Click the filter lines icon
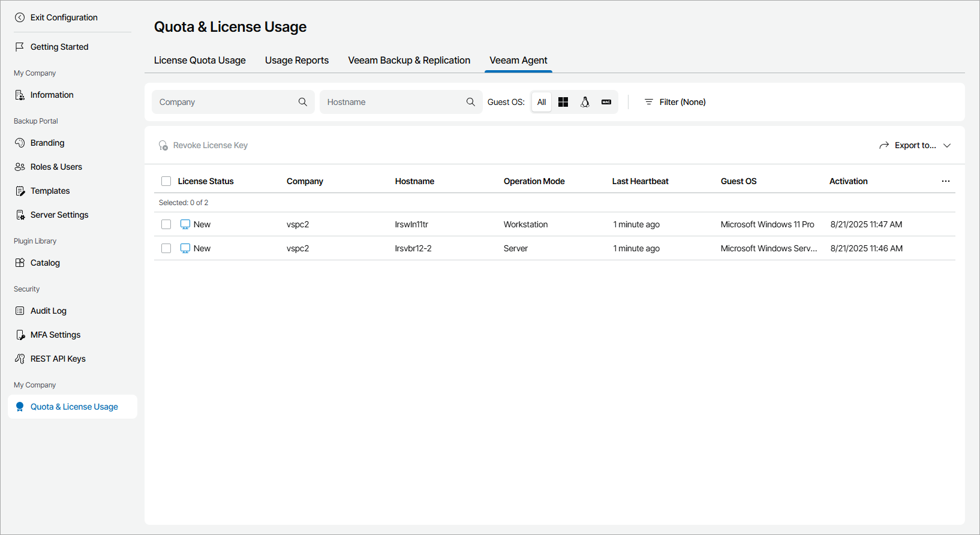 [648, 102]
